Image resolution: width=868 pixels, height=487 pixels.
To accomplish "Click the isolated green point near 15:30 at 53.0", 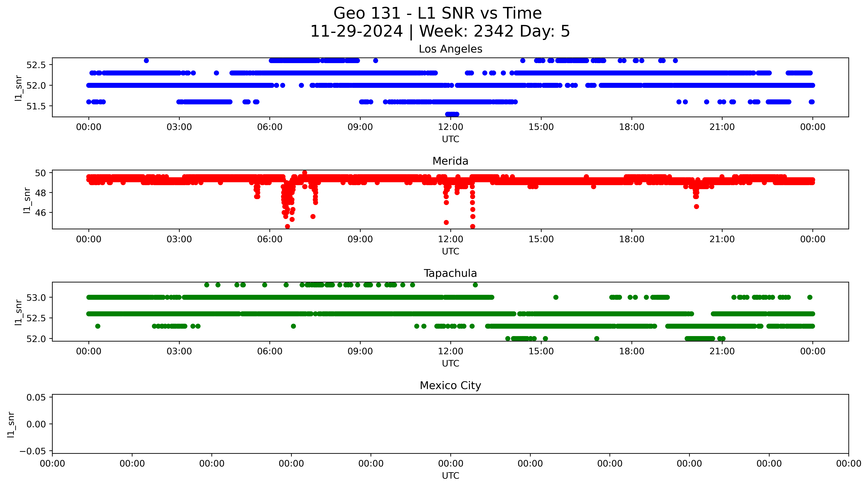I will 556,297.
